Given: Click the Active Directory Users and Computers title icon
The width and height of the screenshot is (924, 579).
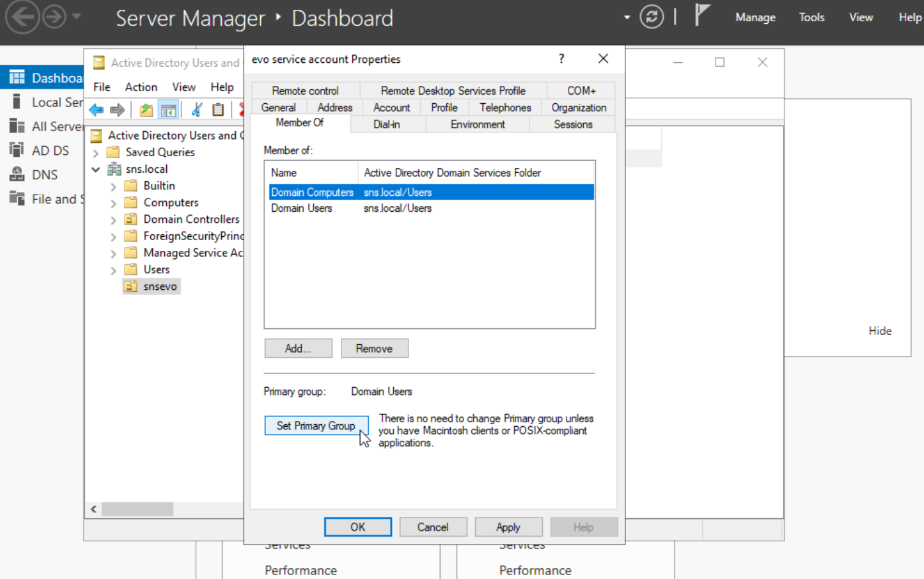Looking at the screenshot, I should [x=99, y=63].
